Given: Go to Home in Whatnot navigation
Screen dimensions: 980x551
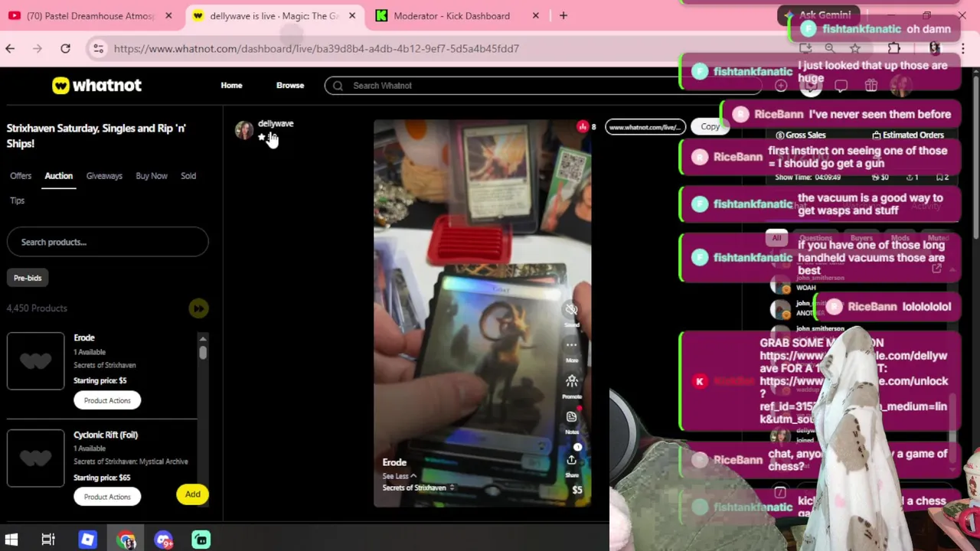Looking at the screenshot, I should [231, 86].
